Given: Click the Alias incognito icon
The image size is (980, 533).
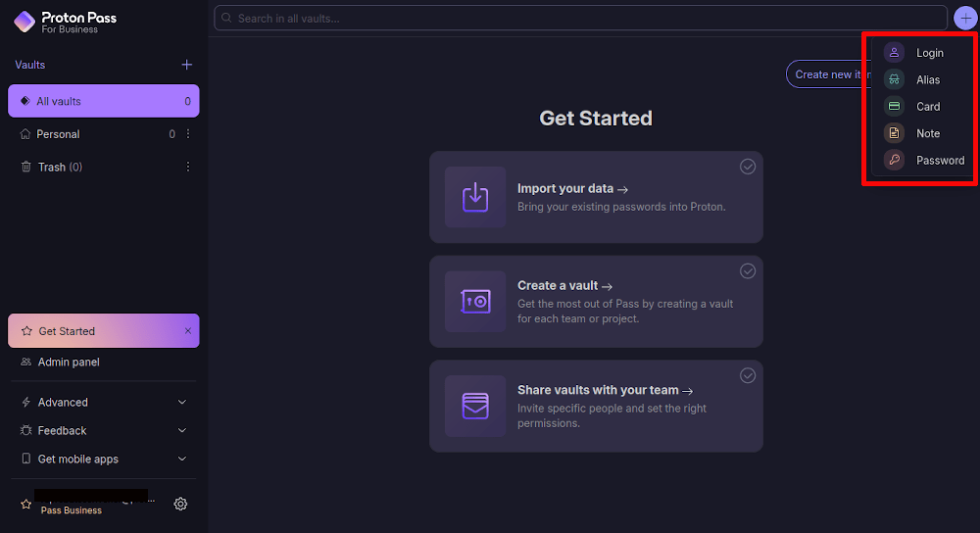Looking at the screenshot, I should click(x=895, y=79).
